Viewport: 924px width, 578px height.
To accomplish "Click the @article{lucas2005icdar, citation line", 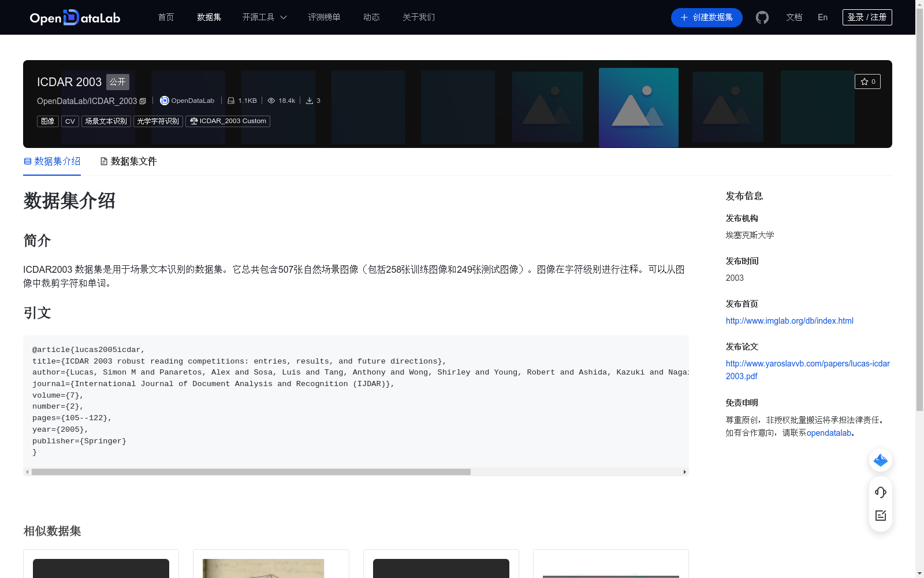I will (x=88, y=350).
